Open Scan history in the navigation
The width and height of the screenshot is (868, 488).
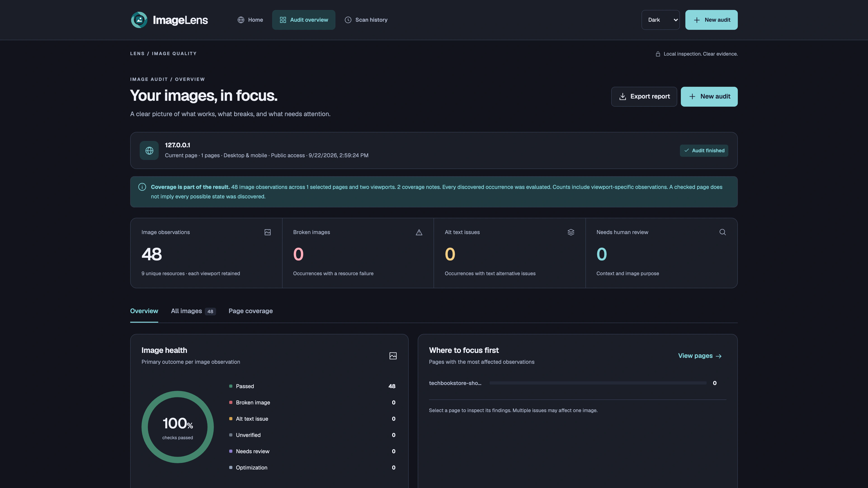pyautogui.click(x=366, y=20)
